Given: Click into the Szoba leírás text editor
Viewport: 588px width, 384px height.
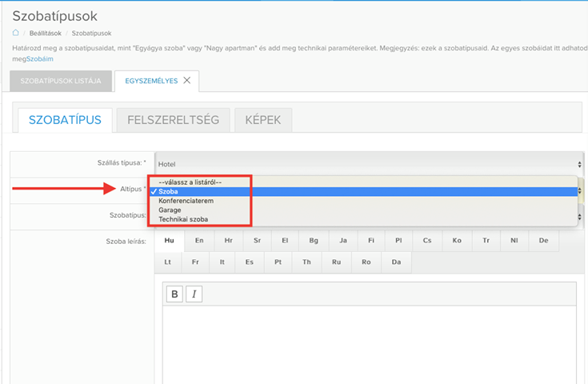Looking at the screenshot, I should (370, 344).
